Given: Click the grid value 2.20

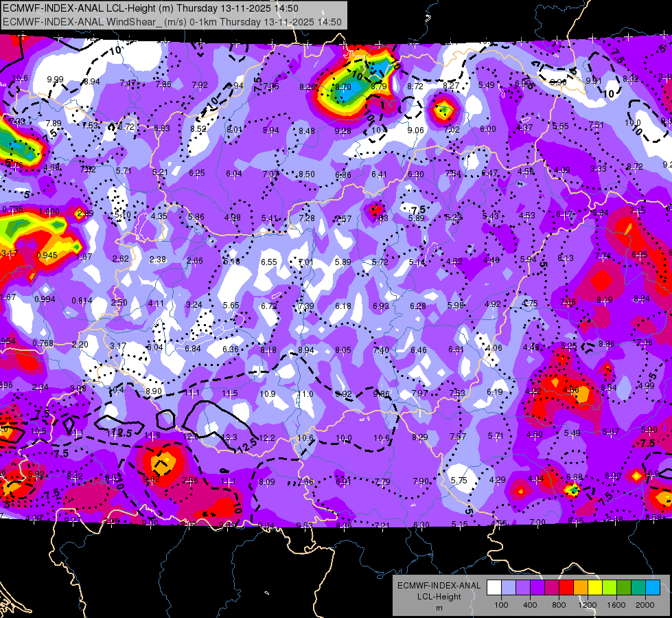Looking at the screenshot, I should 80,345.
